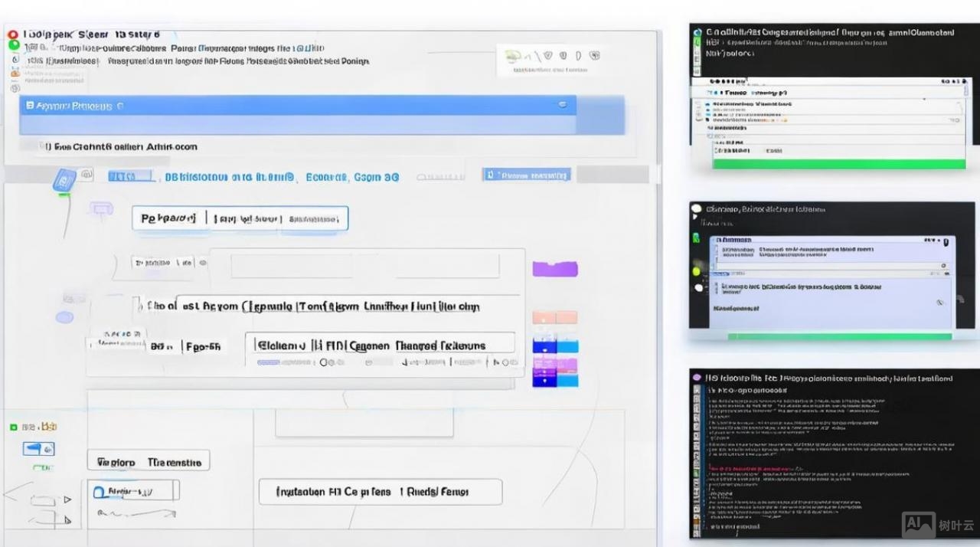This screenshot has width=980, height=547.
Task: Click the red circle icon at top-left
Action: pyautogui.click(x=11, y=34)
